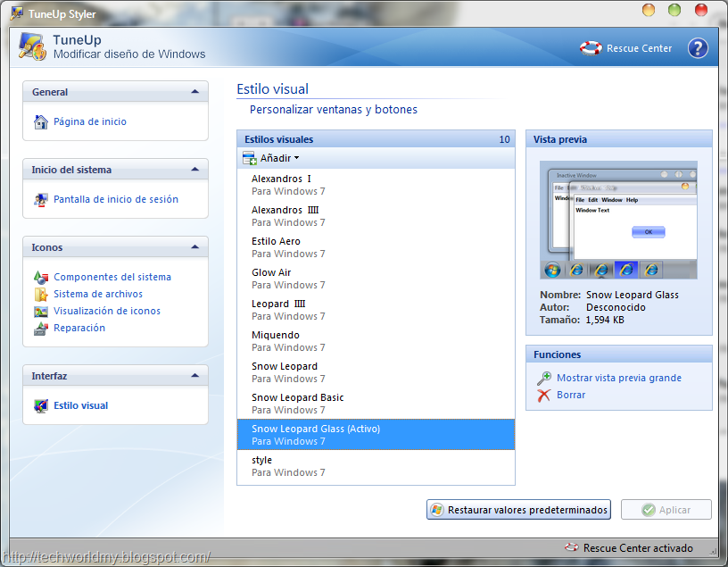Screen dimensions: 728x567
Task: Open Componentes del sistema
Action: [x=112, y=277]
